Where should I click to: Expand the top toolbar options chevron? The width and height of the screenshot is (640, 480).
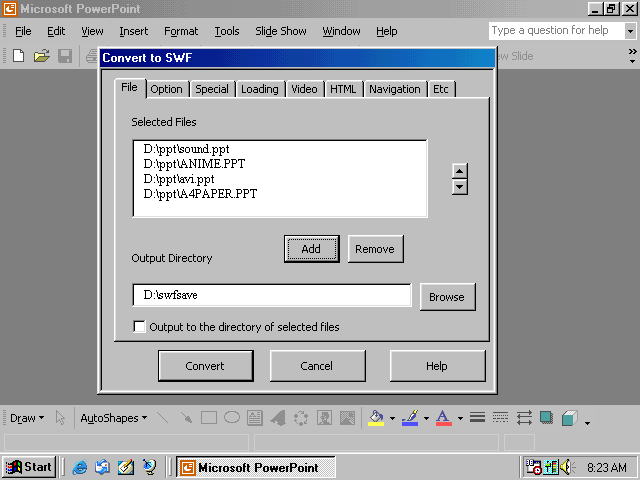[x=632, y=56]
